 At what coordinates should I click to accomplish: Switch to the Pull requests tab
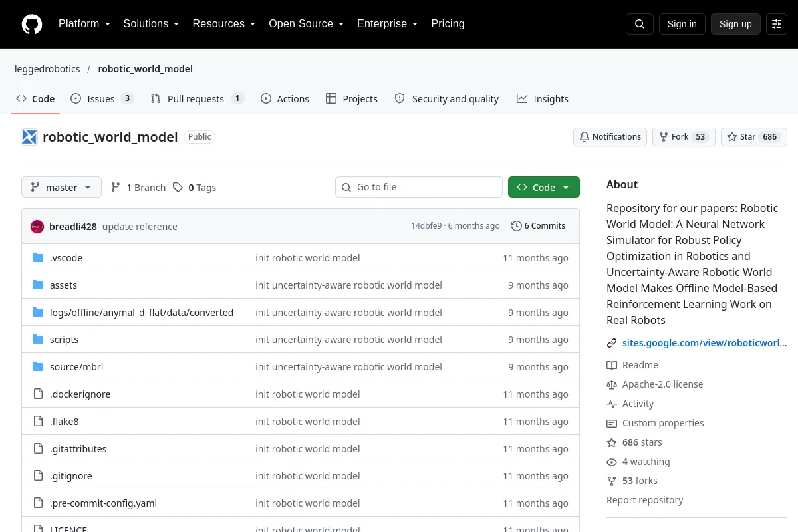tap(198, 99)
